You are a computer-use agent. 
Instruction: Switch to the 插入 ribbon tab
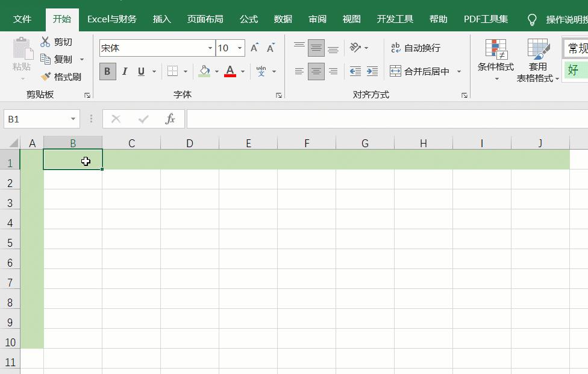[161, 19]
